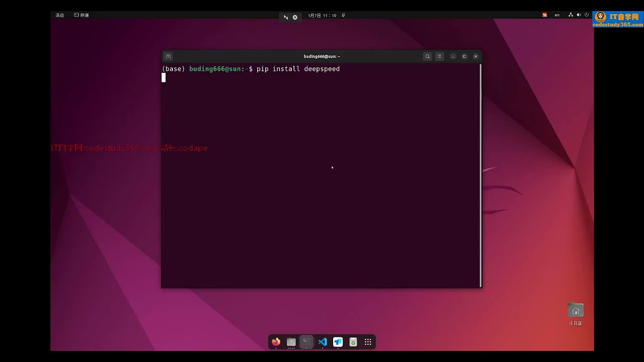Image resolution: width=644 pixels, height=362 pixels.
Task: Click the pip install deepspeed command line
Action: click(x=251, y=69)
